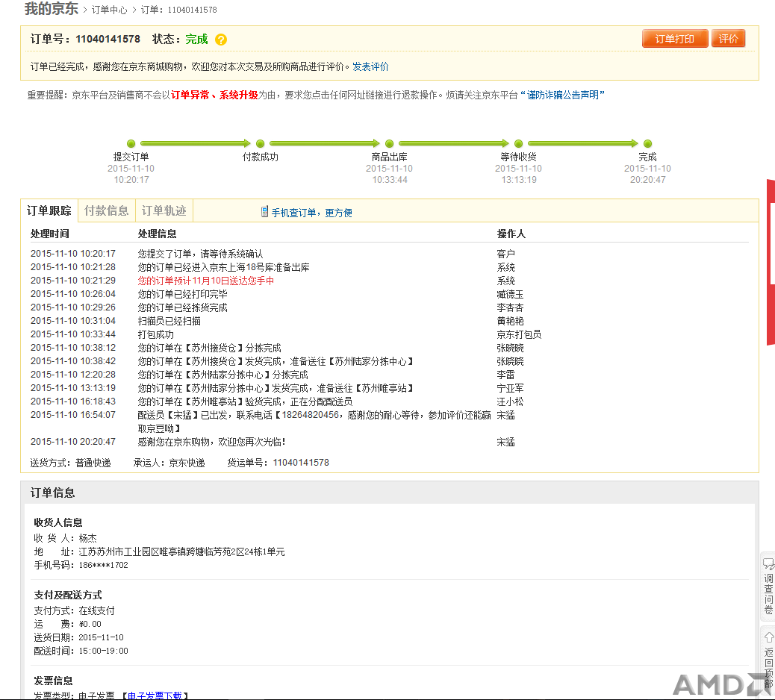Click the orange 评价 button

[x=728, y=39]
